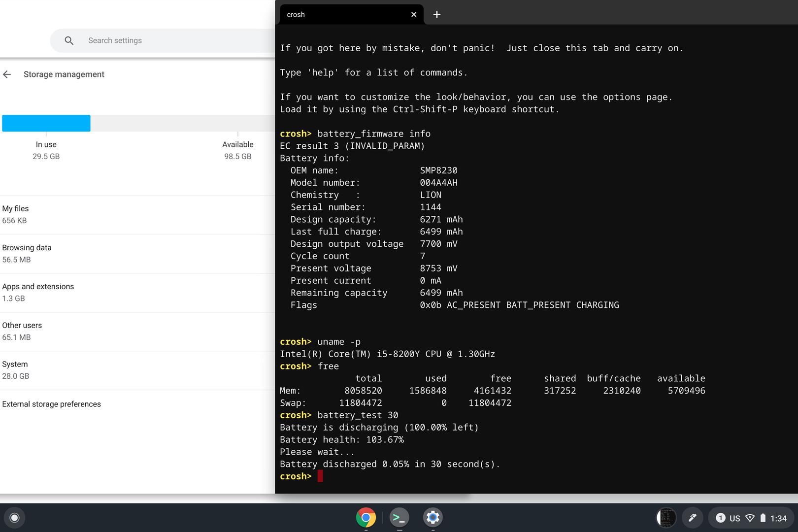Click the Battery health 103.67% line
Viewport: 798px width, 532px height.
pos(342,439)
